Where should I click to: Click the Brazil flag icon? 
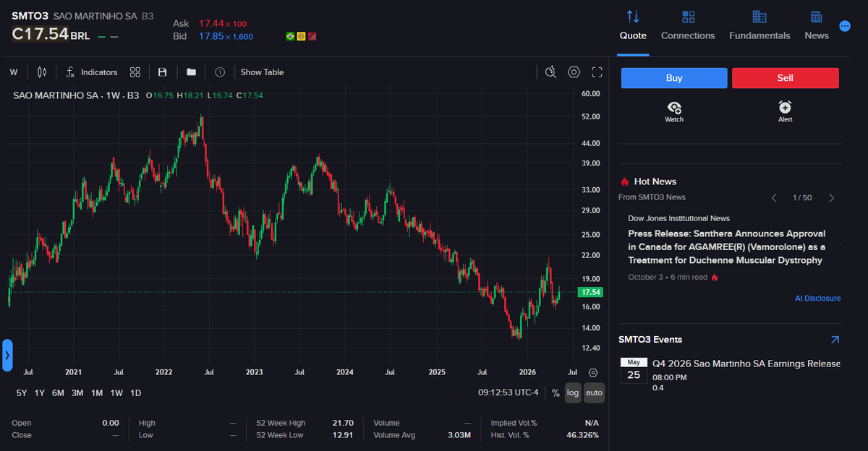(291, 36)
